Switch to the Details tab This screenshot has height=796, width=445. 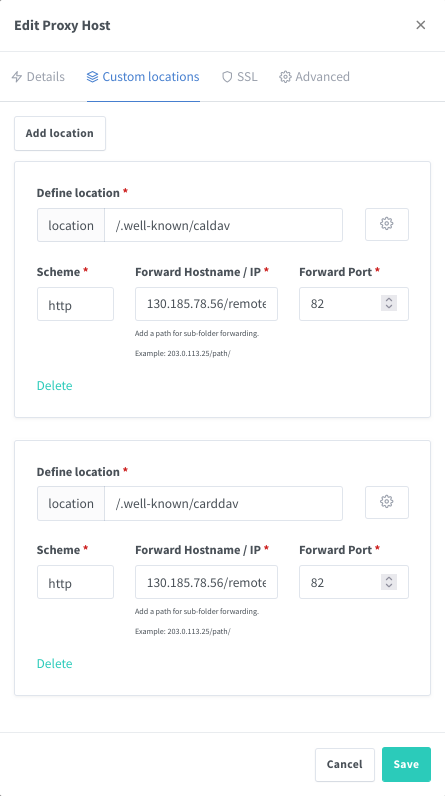pyautogui.click(x=38, y=77)
